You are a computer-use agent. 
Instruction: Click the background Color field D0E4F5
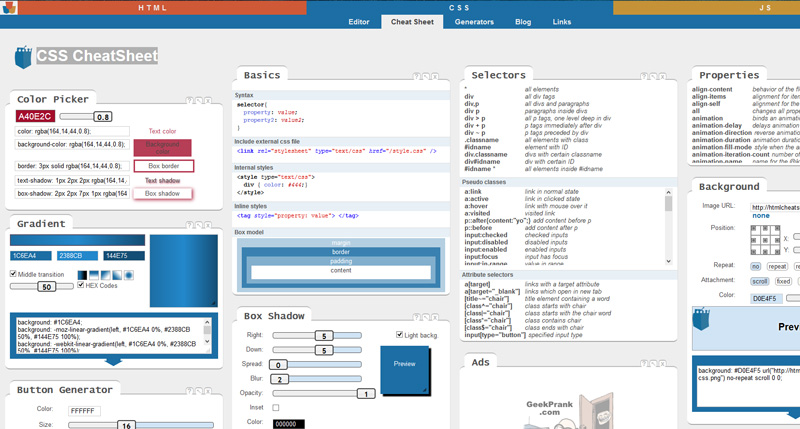pos(766,298)
